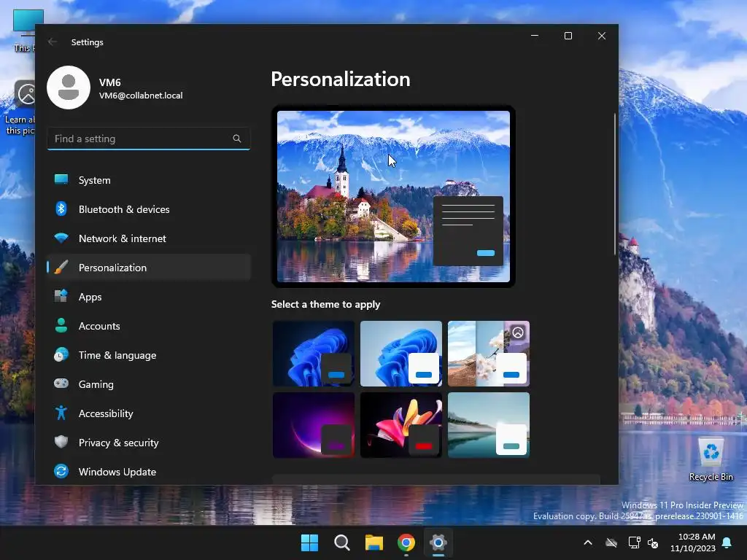Click the VM6 account name
747x560 pixels.
point(109,82)
